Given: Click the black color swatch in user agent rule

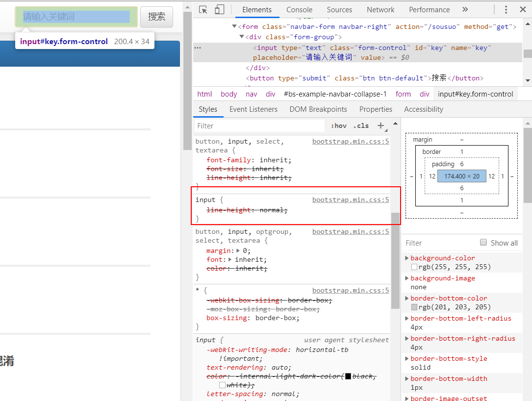Looking at the screenshot, I should pos(348,376).
